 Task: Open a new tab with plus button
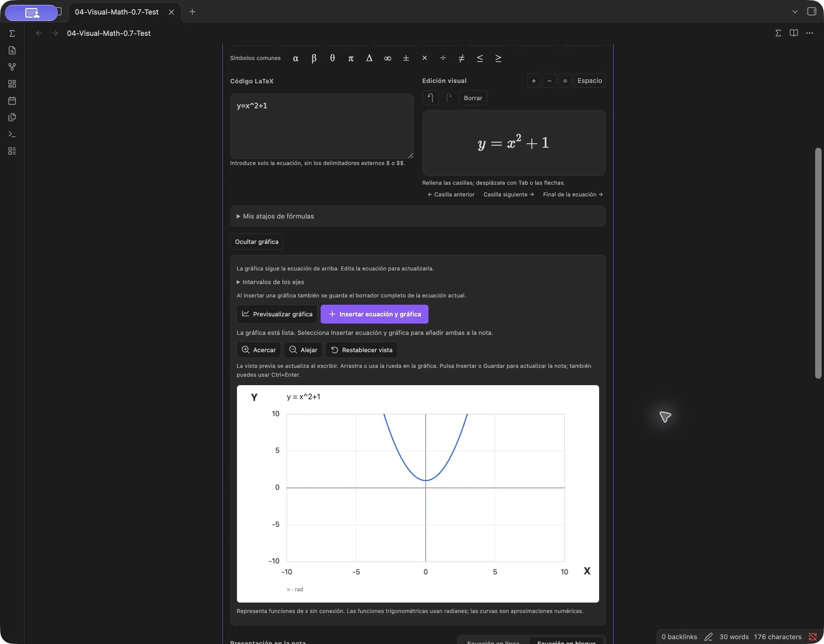192,12
